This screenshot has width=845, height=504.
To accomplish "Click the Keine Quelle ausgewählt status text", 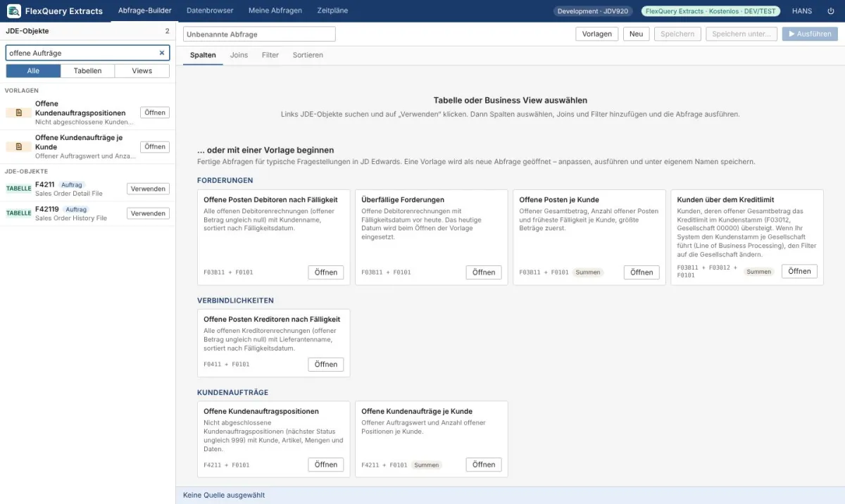I will point(224,496).
